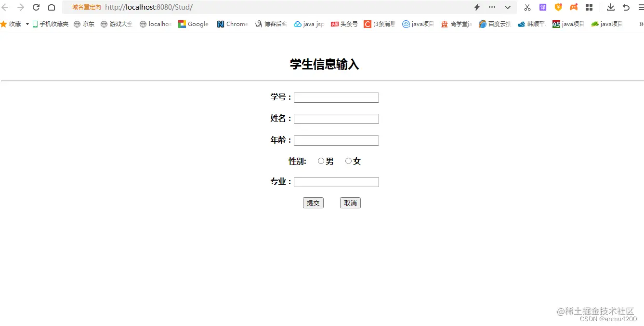Click the 提交 submit button
644x326 pixels.
(313, 203)
